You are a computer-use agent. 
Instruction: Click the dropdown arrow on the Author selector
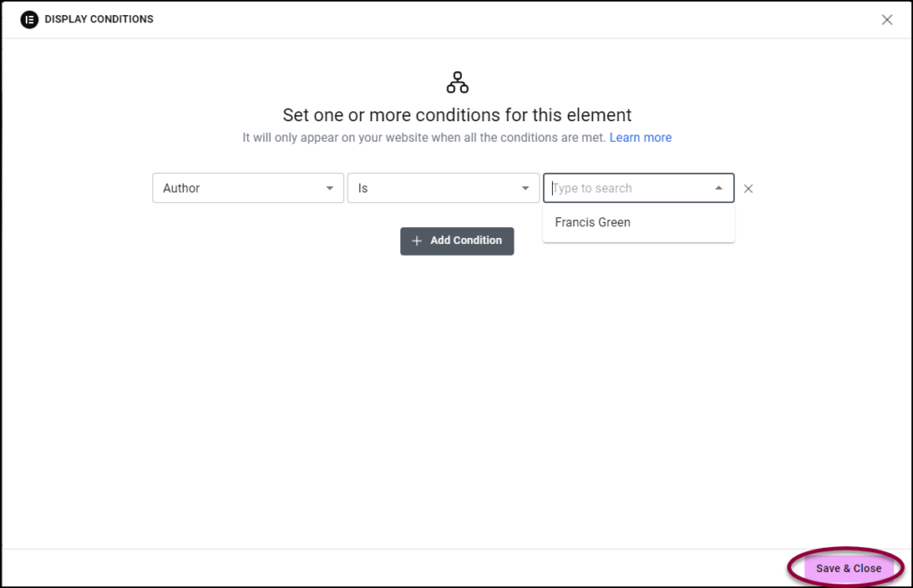(330, 188)
